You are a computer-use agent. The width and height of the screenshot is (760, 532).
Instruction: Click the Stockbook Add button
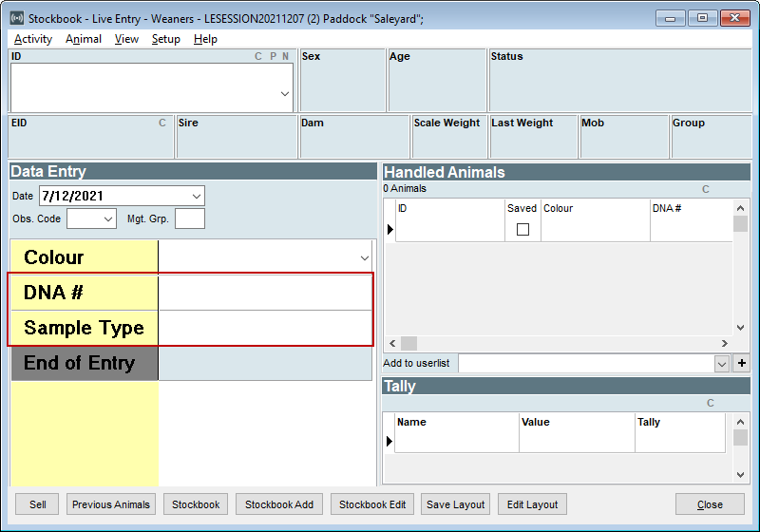click(279, 504)
